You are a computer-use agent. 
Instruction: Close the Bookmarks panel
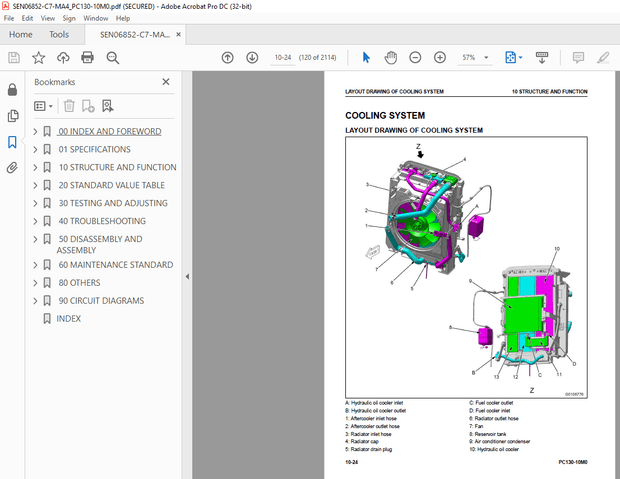[x=166, y=82]
